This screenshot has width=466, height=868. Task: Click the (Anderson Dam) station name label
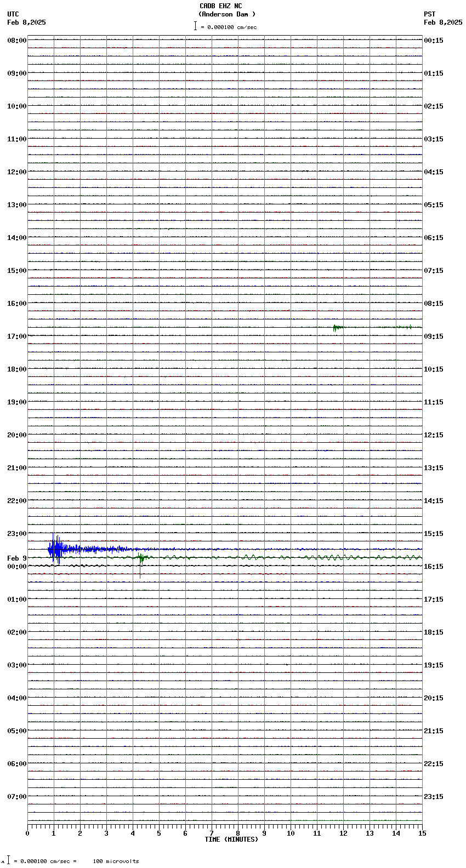227,14
